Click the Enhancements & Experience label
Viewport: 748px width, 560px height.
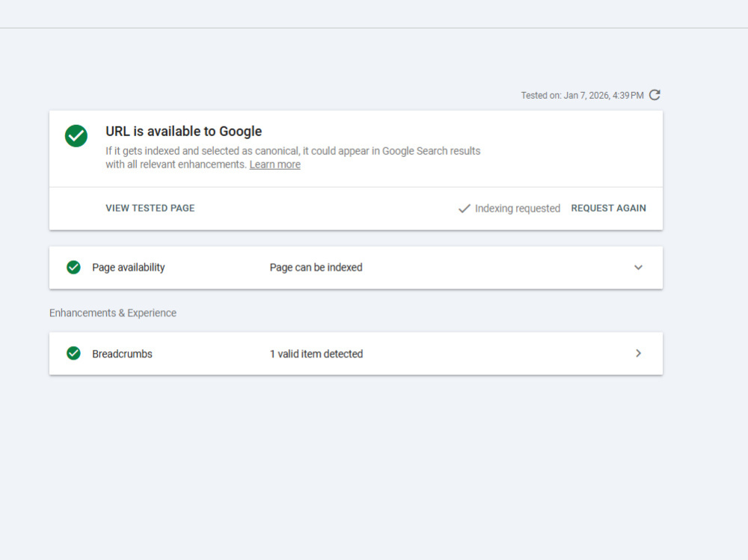113,313
